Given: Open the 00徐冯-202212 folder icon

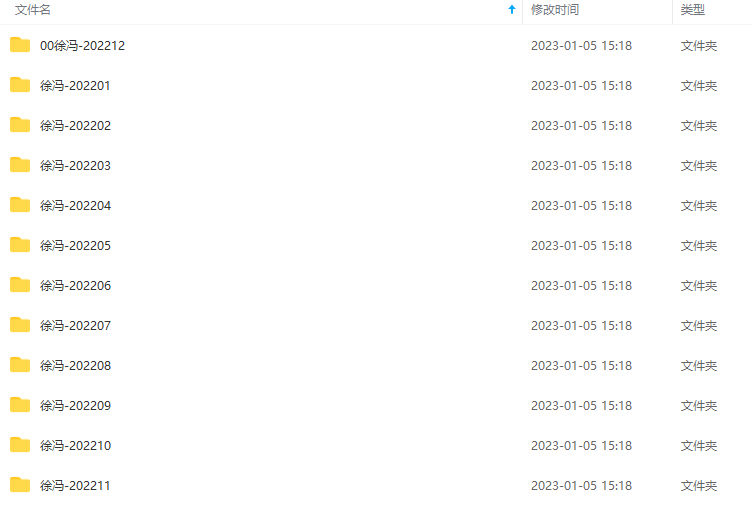Looking at the screenshot, I should point(20,45).
